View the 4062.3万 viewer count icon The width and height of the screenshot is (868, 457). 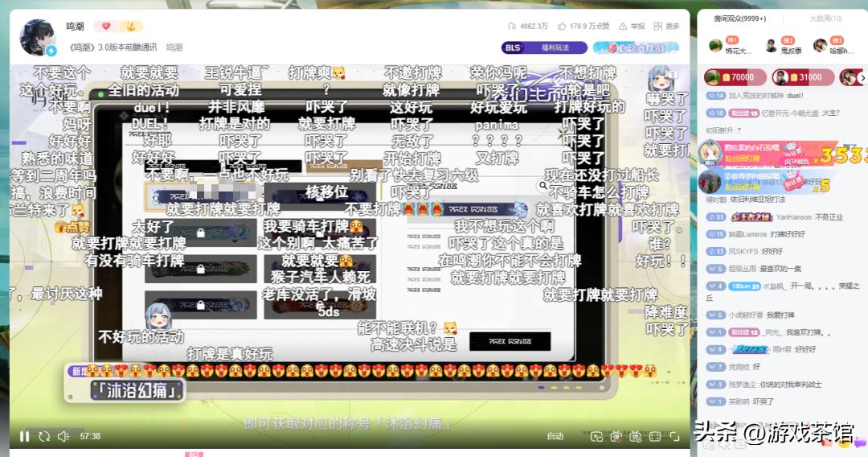coord(512,26)
